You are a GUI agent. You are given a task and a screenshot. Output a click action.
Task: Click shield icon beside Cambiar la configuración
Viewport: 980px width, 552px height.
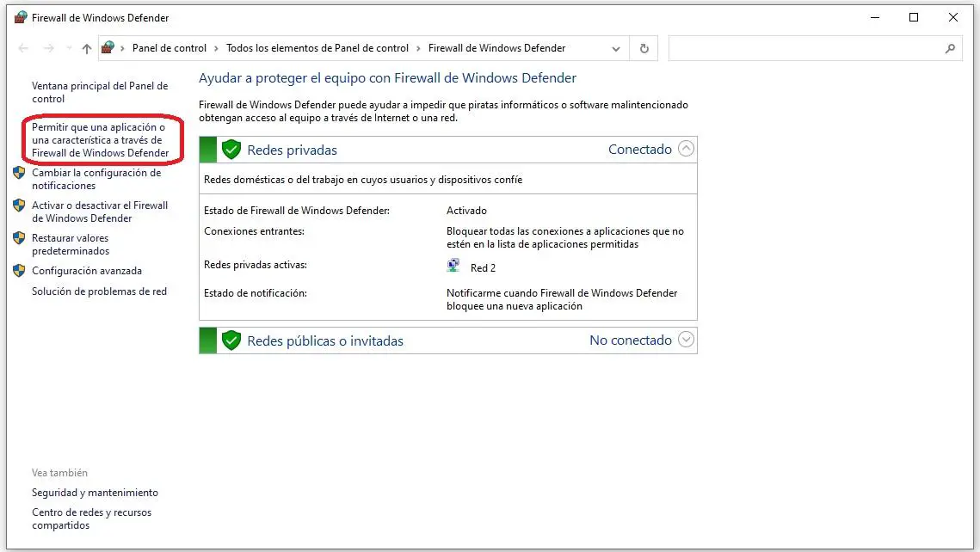(x=19, y=172)
